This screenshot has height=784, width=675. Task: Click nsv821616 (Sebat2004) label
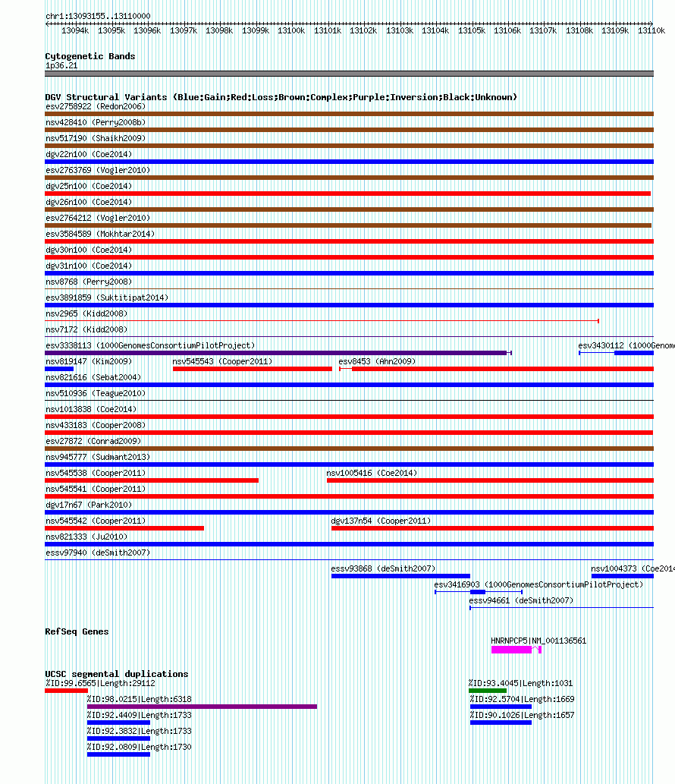(x=93, y=378)
